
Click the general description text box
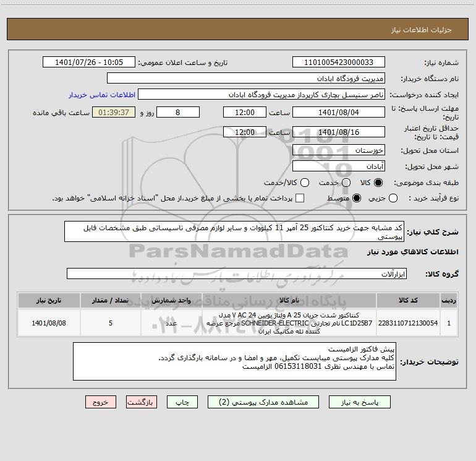point(234,231)
